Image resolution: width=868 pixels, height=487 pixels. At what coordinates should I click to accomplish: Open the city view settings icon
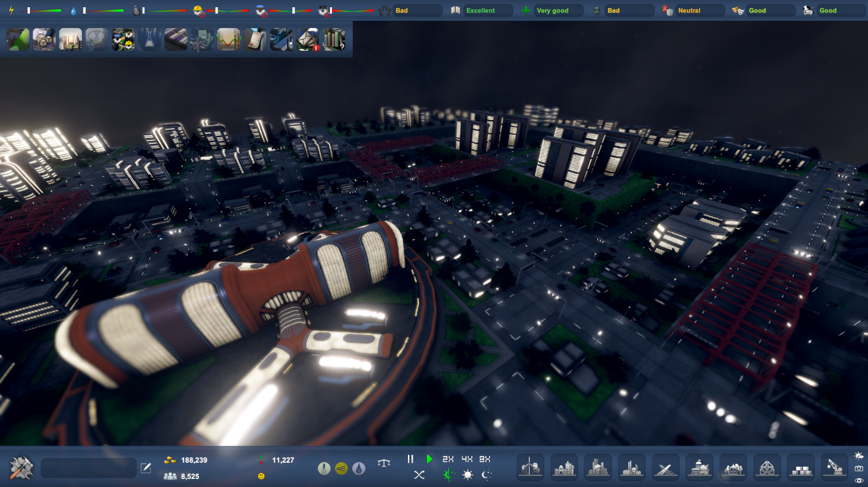[281, 39]
